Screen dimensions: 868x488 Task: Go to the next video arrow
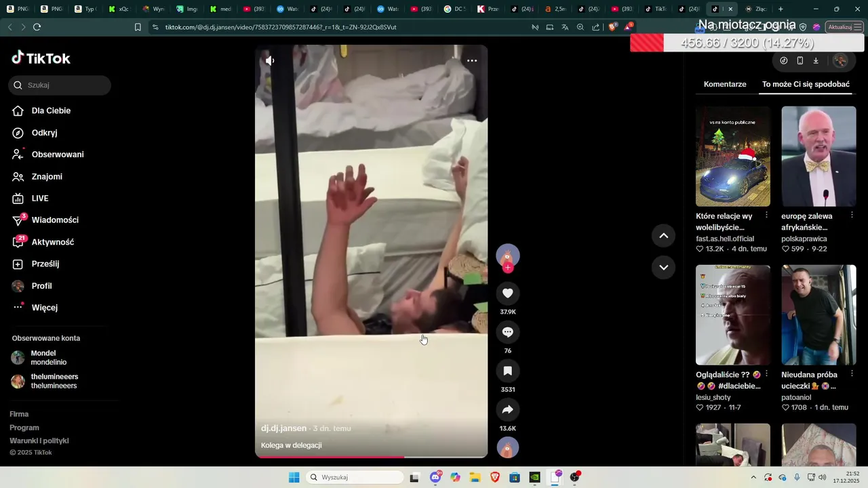(x=663, y=267)
